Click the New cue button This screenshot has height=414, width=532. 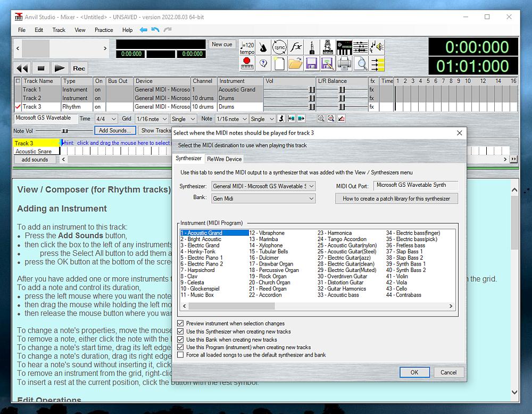pyautogui.click(x=222, y=44)
